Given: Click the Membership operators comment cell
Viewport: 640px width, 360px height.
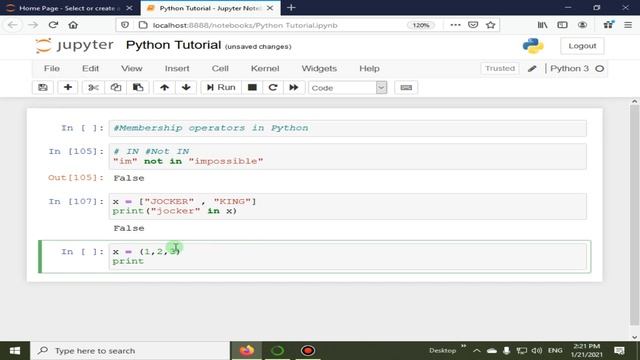Looking at the screenshot, I should [x=348, y=128].
